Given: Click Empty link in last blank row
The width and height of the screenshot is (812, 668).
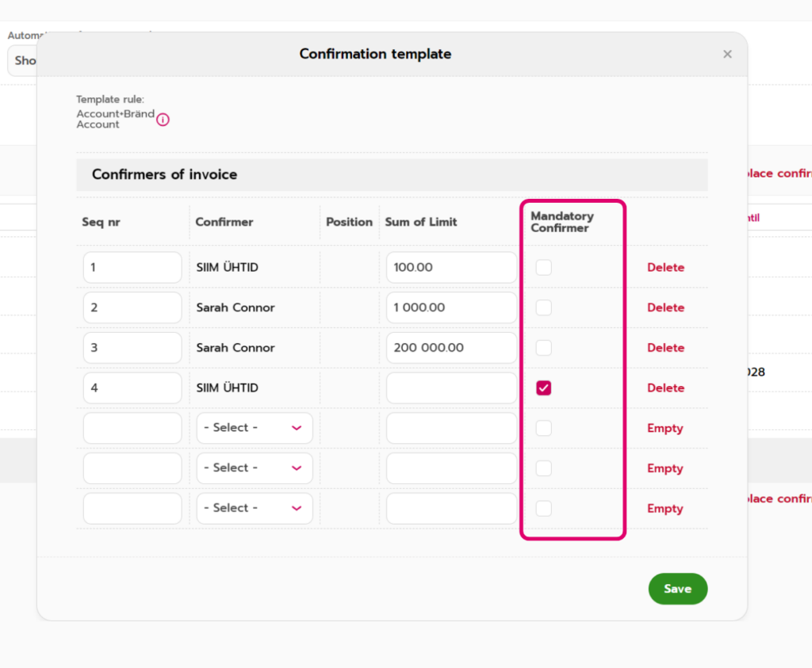Looking at the screenshot, I should pos(665,509).
